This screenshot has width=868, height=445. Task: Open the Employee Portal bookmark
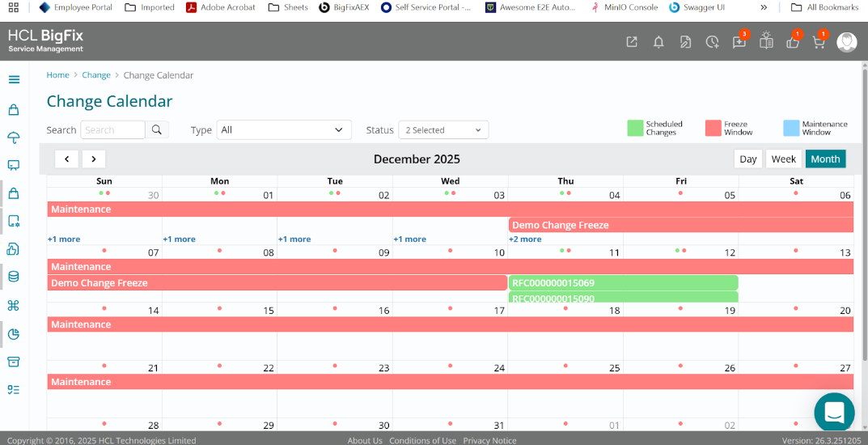click(76, 7)
